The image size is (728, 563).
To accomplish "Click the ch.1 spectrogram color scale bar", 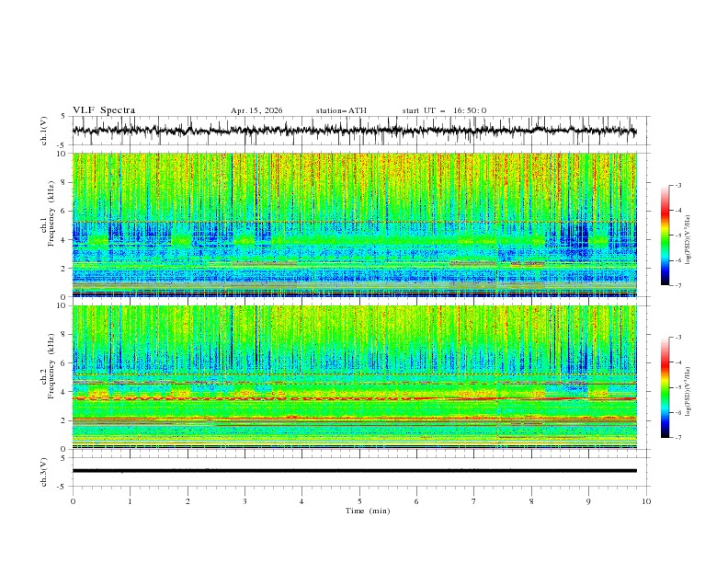I will pyautogui.click(x=665, y=236).
